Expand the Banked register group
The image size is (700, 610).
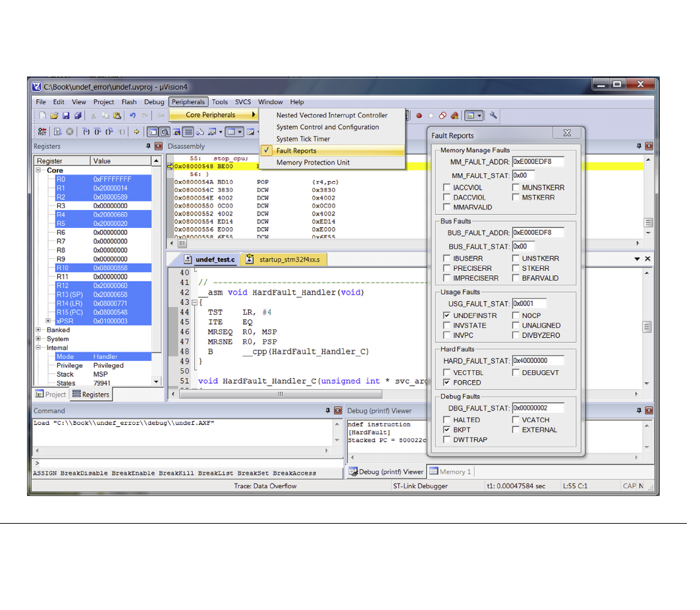[x=39, y=330]
